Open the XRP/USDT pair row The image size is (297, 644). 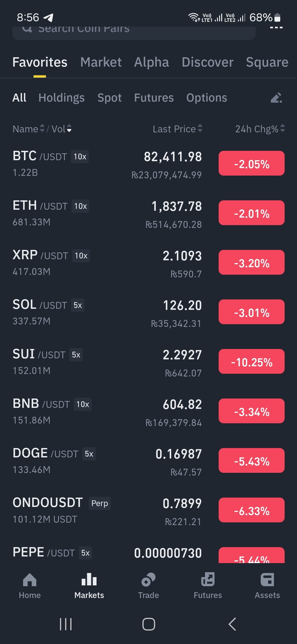[x=148, y=262]
